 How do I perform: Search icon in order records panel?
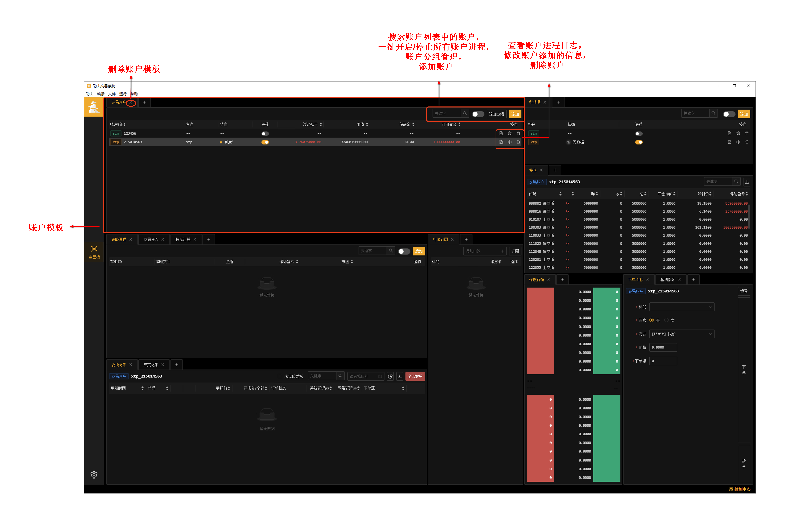point(340,376)
